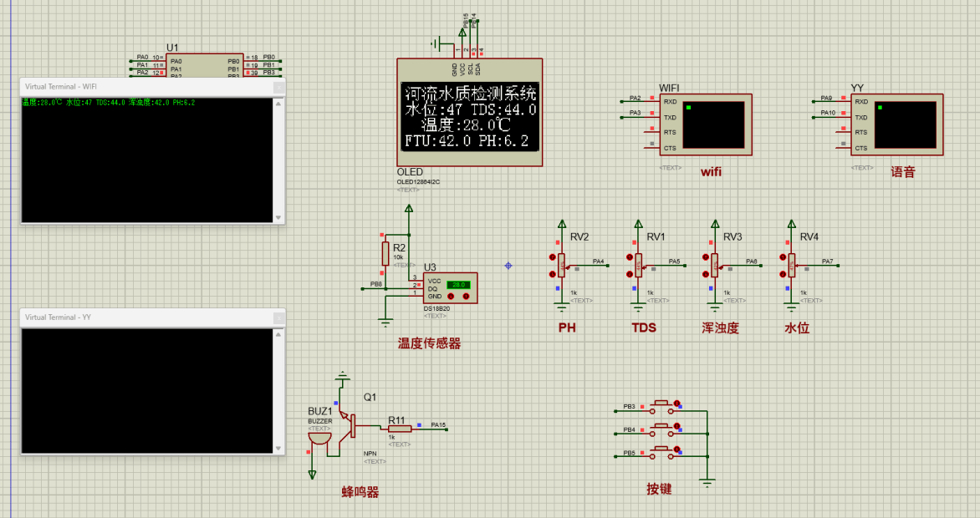Lower DS18B20 temperature with left red button
980x518 pixels.
tap(452, 296)
